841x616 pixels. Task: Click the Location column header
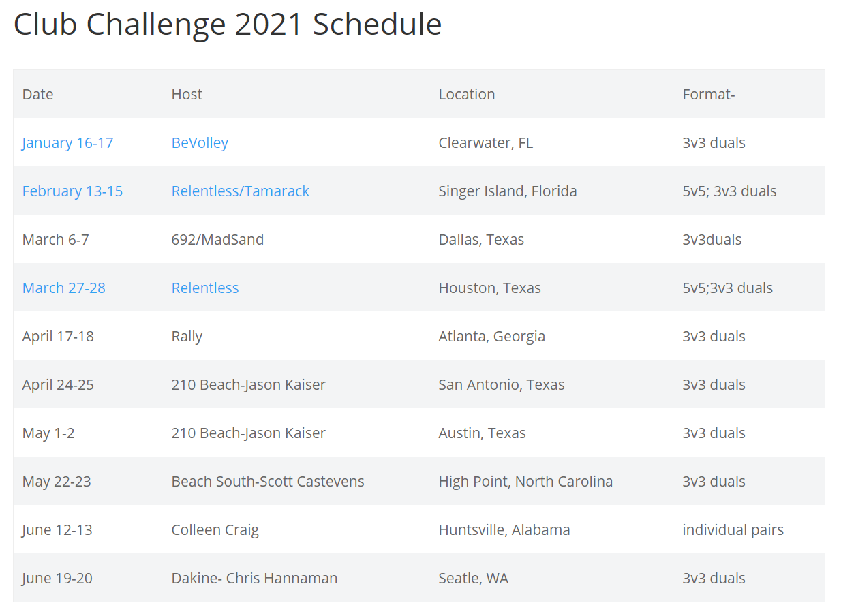pyautogui.click(x=467, y=94)
